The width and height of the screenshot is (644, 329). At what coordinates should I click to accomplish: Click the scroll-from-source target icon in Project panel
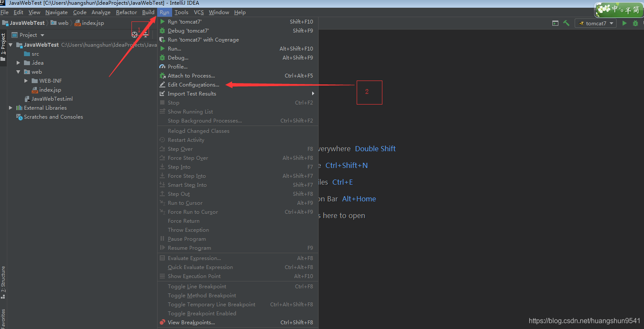tap(134, 35)
